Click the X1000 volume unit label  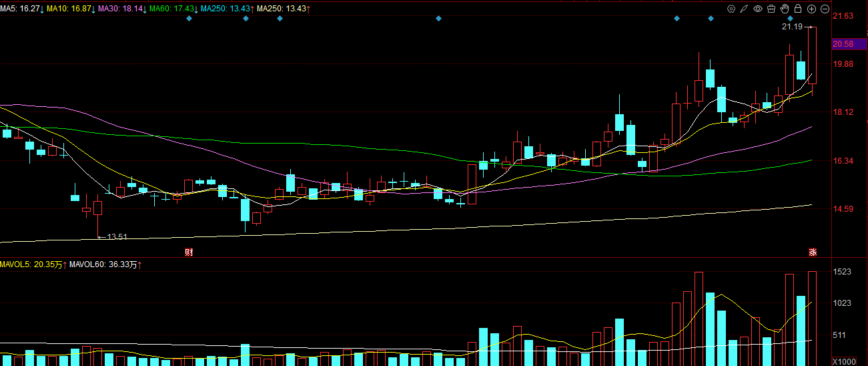coord(845,361)
